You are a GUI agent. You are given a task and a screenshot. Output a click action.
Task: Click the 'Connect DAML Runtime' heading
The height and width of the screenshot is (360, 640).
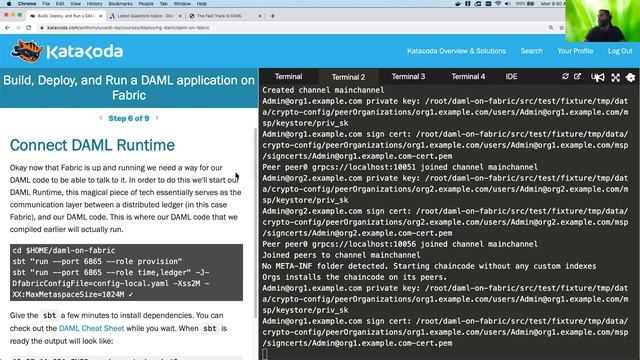pos(92,145)
